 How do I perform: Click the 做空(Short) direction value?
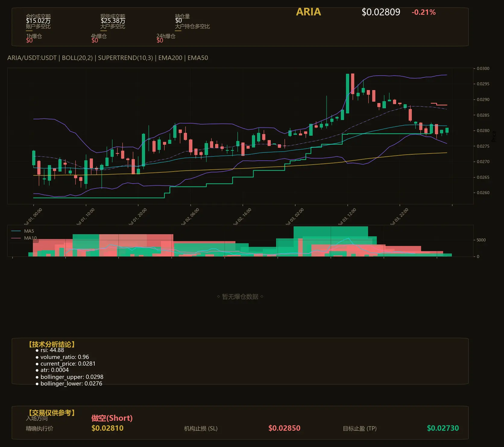[112, 418]
